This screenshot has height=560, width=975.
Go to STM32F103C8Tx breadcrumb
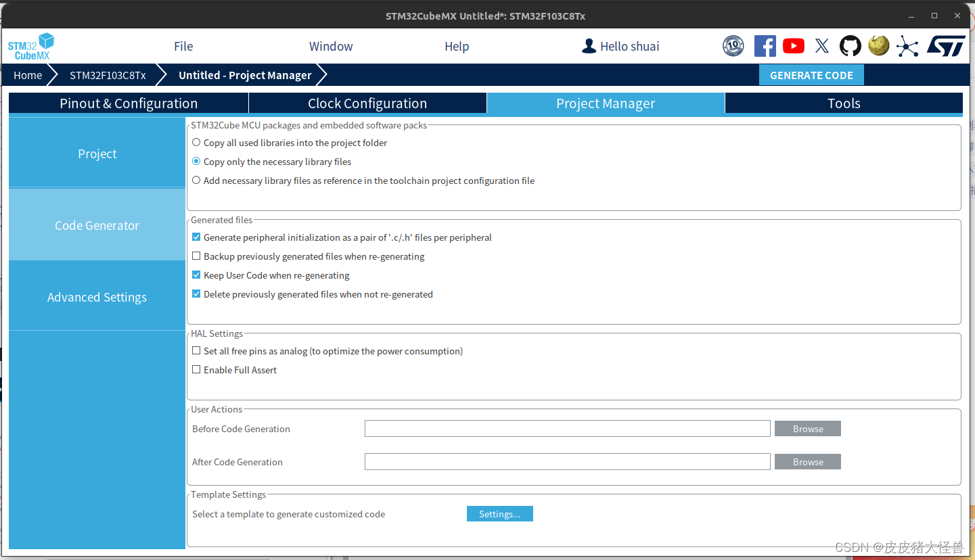108,75
